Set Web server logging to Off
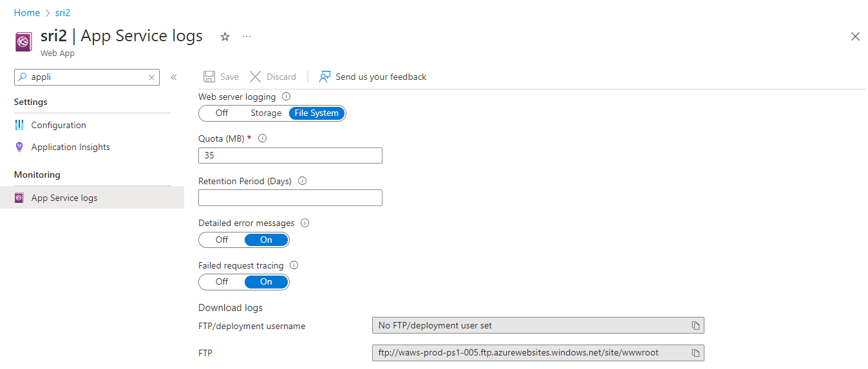This screenshot has height=369, width=868. pyautogui.click(x=222, y=113)
